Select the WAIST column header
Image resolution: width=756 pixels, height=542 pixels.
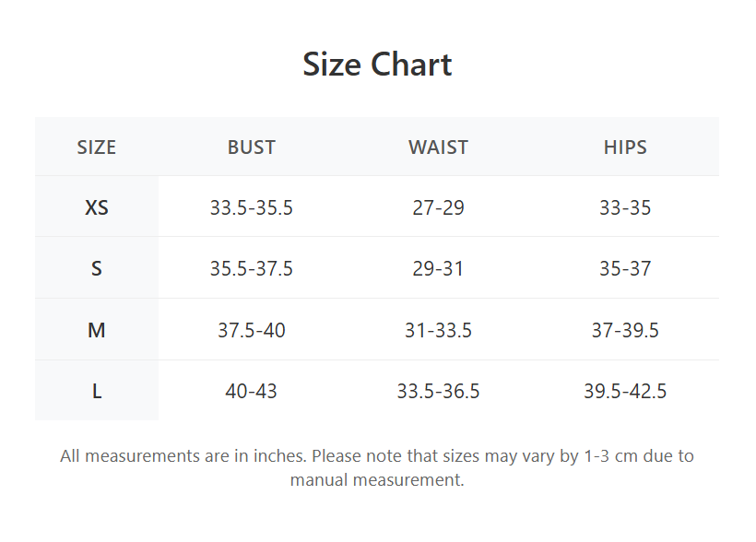pyautogui.click(x=438, y=147)
